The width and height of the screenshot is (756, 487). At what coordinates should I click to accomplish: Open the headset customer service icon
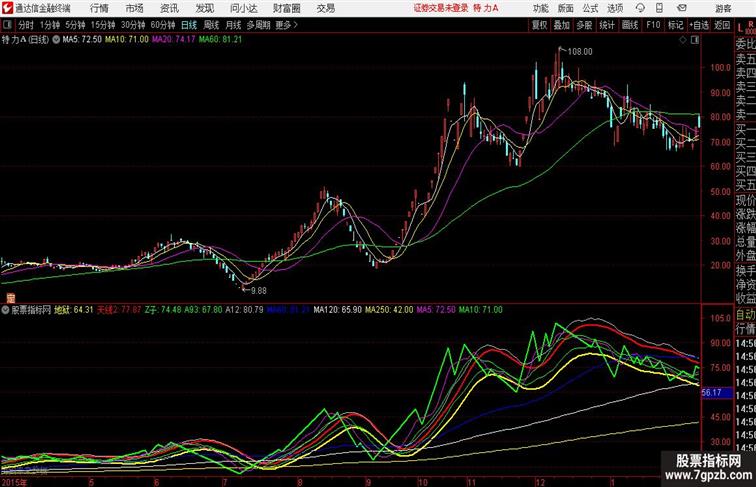pos(640,8)
